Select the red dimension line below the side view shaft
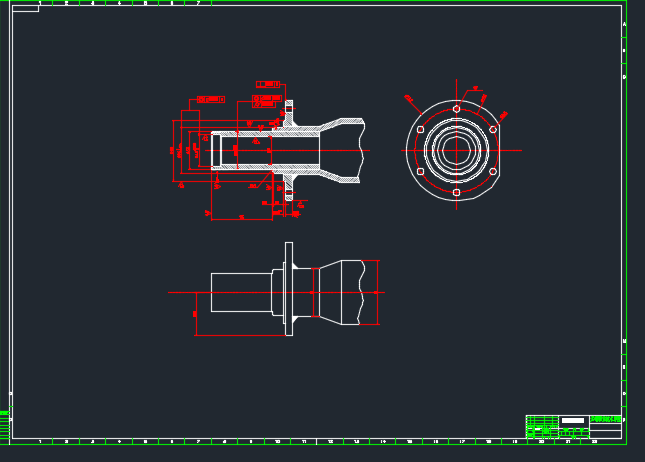This screenshot has height=462, width=645. (x=241, y=336)
